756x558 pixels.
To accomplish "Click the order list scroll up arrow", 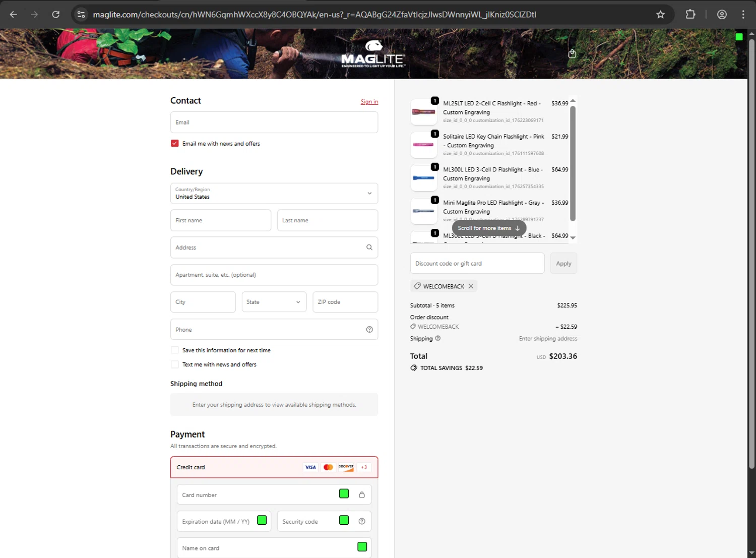I will (x=573, y=100).
